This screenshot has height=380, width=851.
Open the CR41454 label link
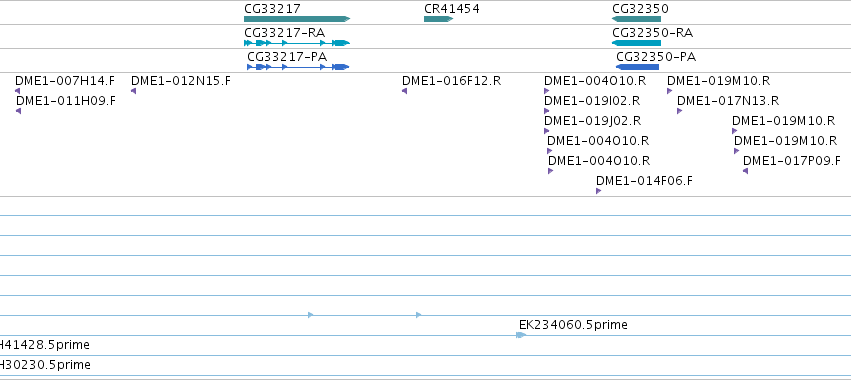coord(452,9)
